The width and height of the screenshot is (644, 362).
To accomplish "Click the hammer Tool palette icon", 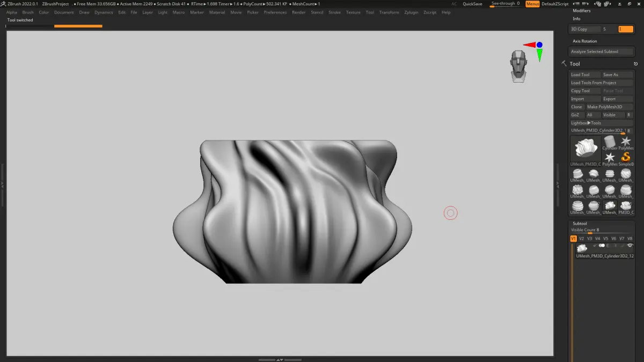I will (564, 63).
